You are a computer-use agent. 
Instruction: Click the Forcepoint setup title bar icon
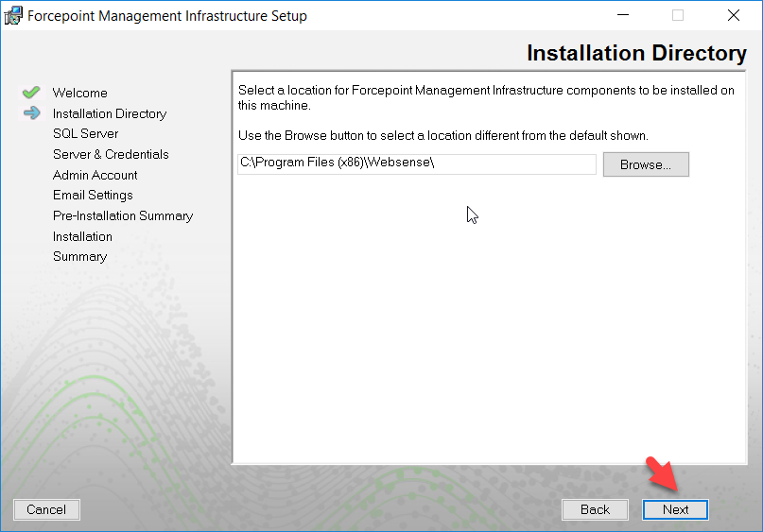[13, 15]
